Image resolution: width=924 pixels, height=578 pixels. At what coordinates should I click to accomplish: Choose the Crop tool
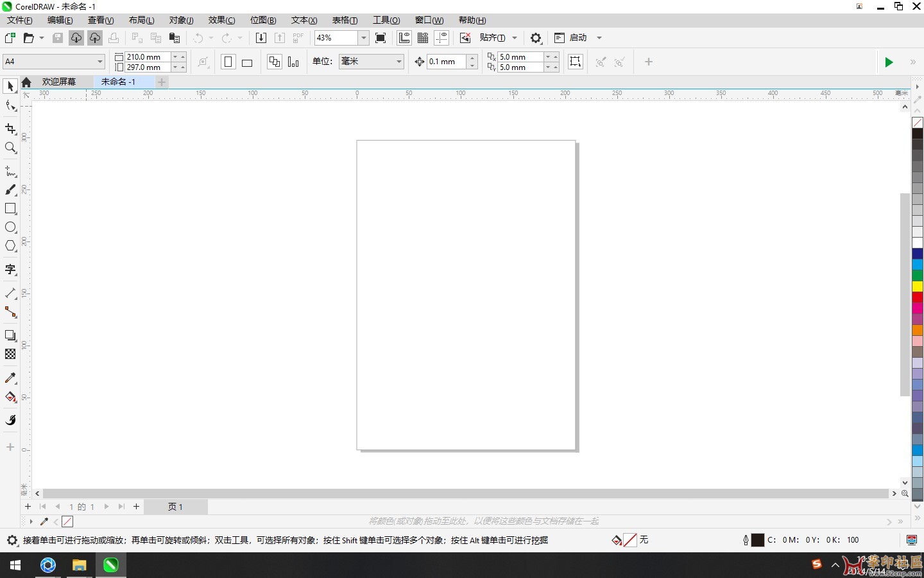coord(10,129)
